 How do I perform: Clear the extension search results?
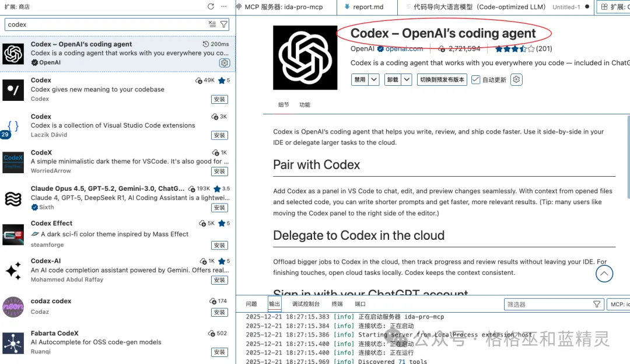[x=212, y=24]
